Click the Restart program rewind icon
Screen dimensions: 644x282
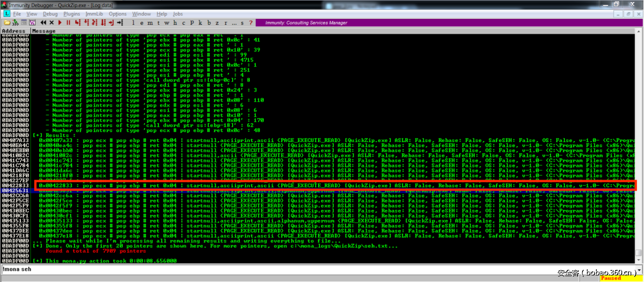[x=43, y=23]
